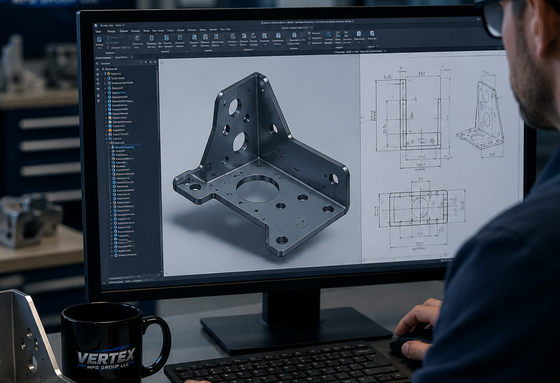560x383 pixels.
Task: Click the large circular cutout on the bracket base
Action: click(258, 188)
